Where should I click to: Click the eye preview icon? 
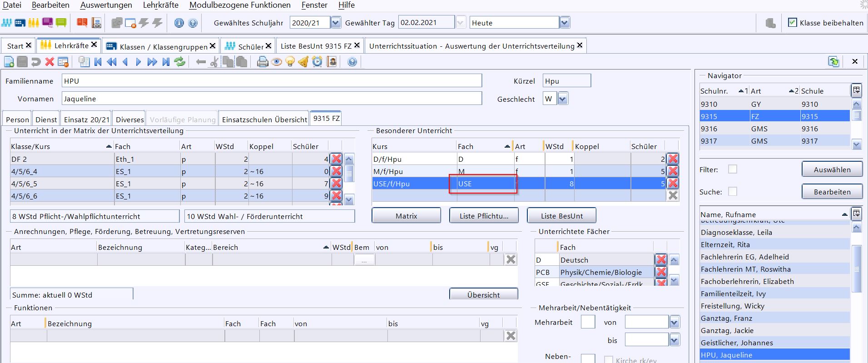point(276,62)
